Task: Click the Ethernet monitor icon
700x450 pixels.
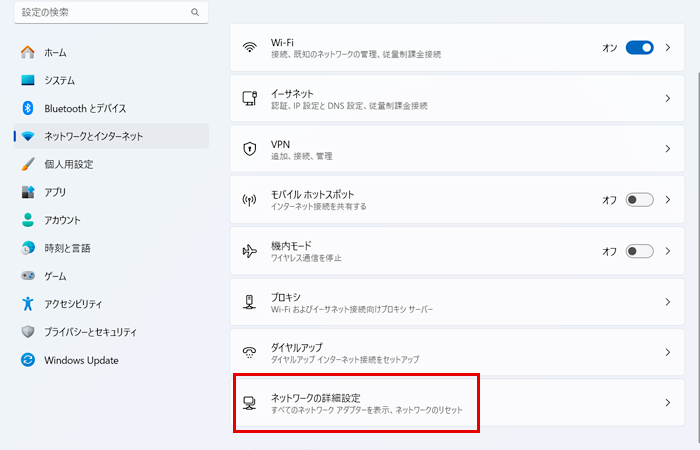Action: pyautogui.click(x=250, y=98)
